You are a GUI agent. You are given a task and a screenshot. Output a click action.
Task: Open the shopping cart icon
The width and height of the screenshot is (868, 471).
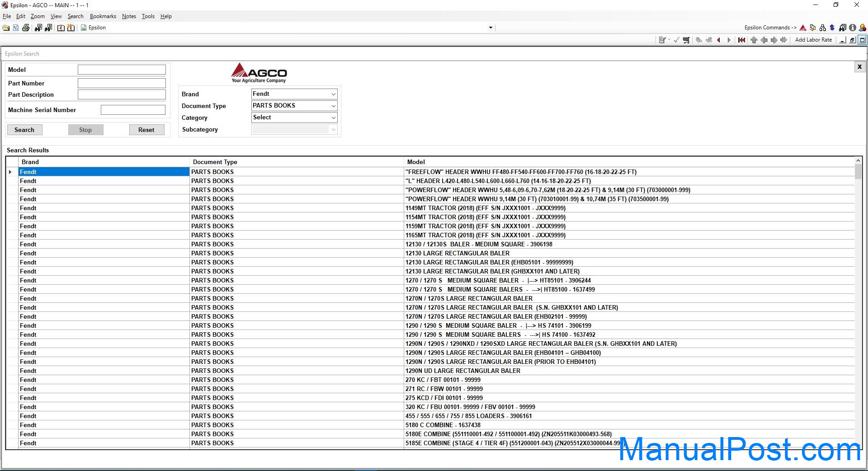(686, 40)
